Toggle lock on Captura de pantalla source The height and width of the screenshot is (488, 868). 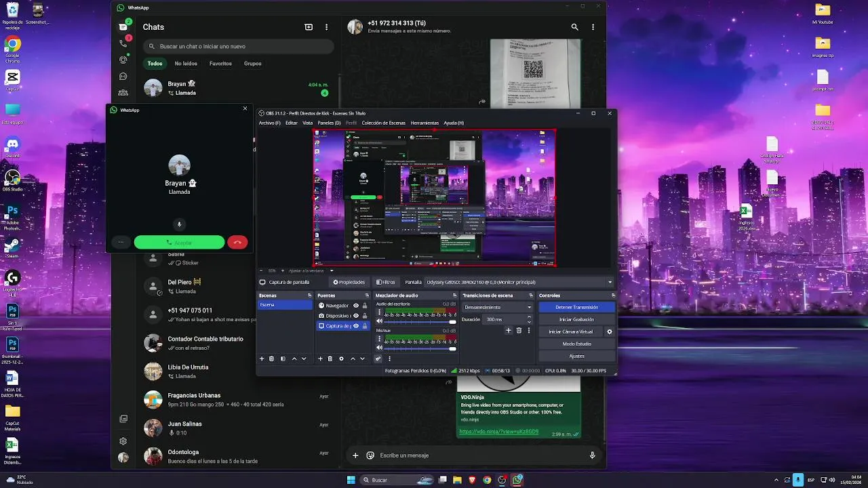365,326
